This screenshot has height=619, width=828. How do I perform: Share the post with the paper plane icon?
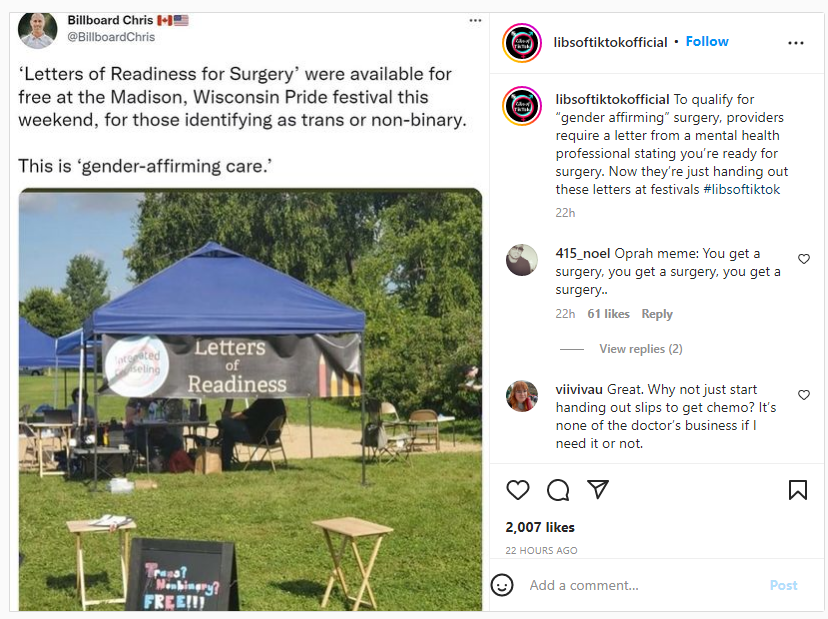click(x=598, y=490)
